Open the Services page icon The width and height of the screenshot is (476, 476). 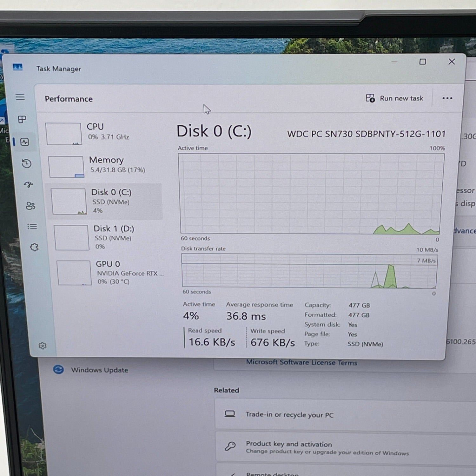pyautogui.click(x=34, y=247)
